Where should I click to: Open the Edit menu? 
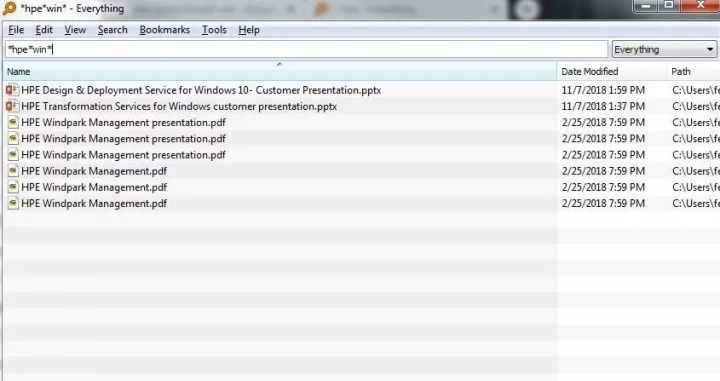44,30
